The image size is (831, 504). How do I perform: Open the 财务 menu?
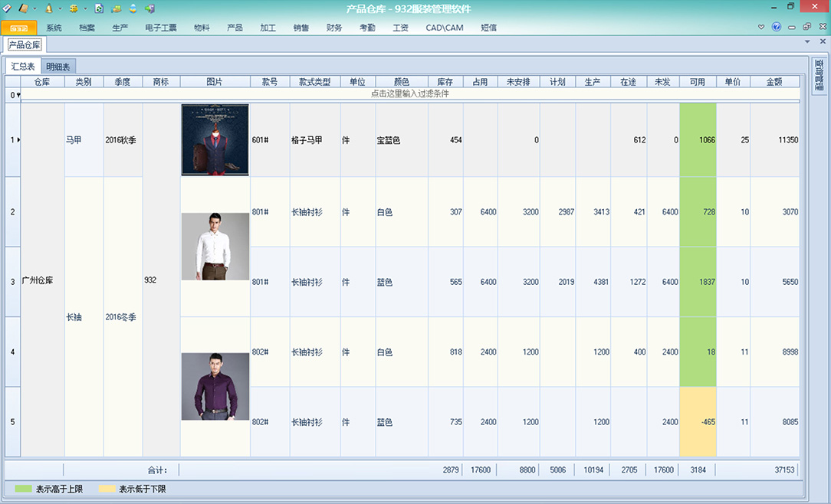334,28
